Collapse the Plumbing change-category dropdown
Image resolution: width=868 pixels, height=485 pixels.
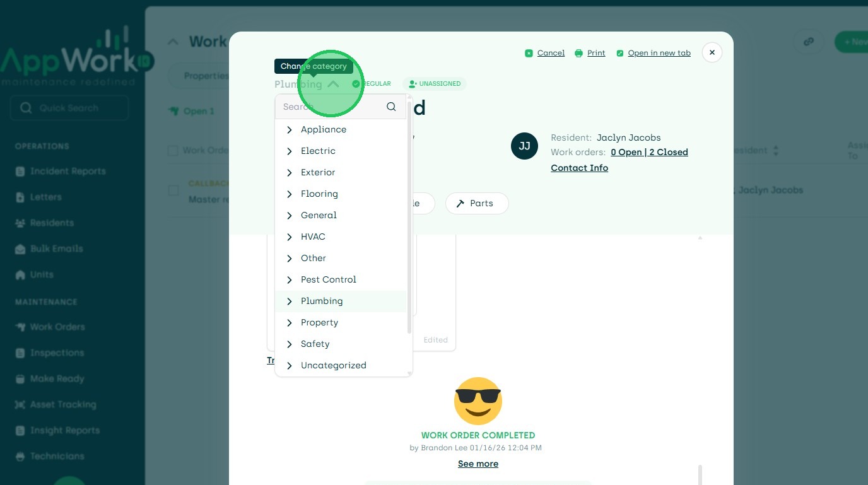[x=333, y=84]
